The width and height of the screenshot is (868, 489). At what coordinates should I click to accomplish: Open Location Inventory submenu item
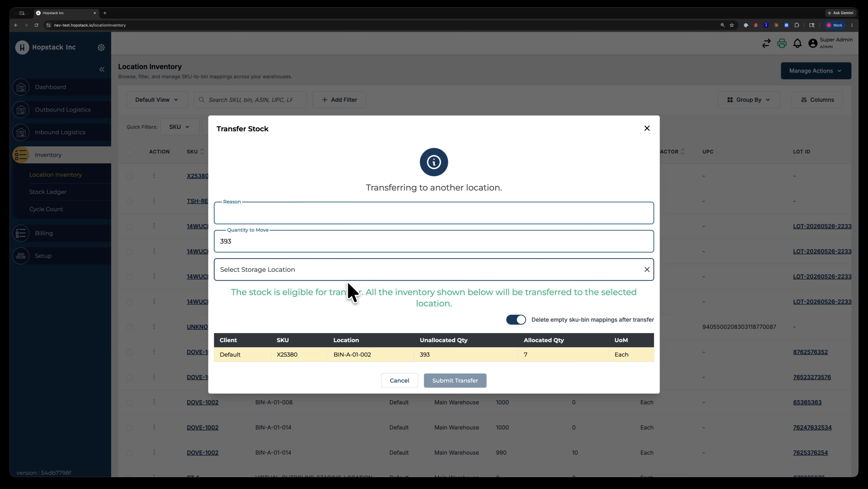coord(56,175)
